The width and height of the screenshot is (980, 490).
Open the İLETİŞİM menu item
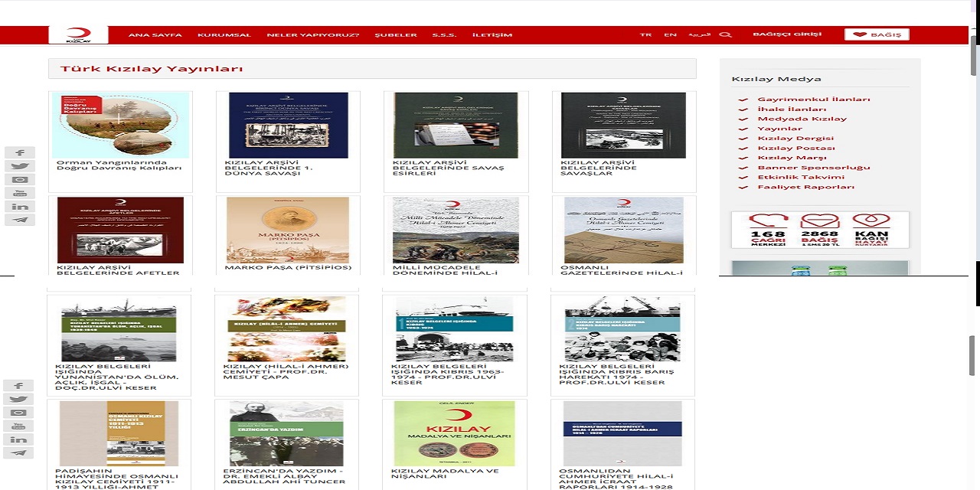click(x=492, y=34)
